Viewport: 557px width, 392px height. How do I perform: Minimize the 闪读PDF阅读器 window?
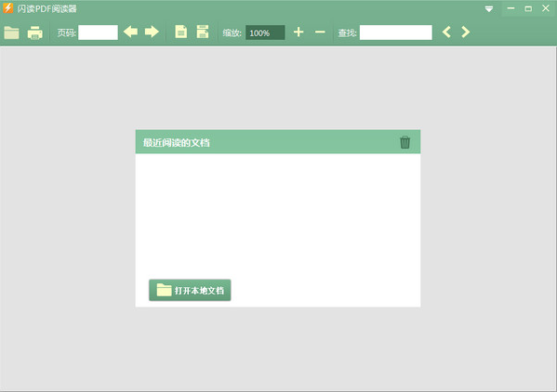(511, 8)
